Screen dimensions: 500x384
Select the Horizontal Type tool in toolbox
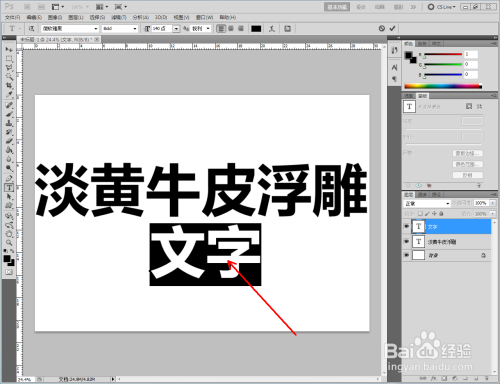(x=9, y=187)
